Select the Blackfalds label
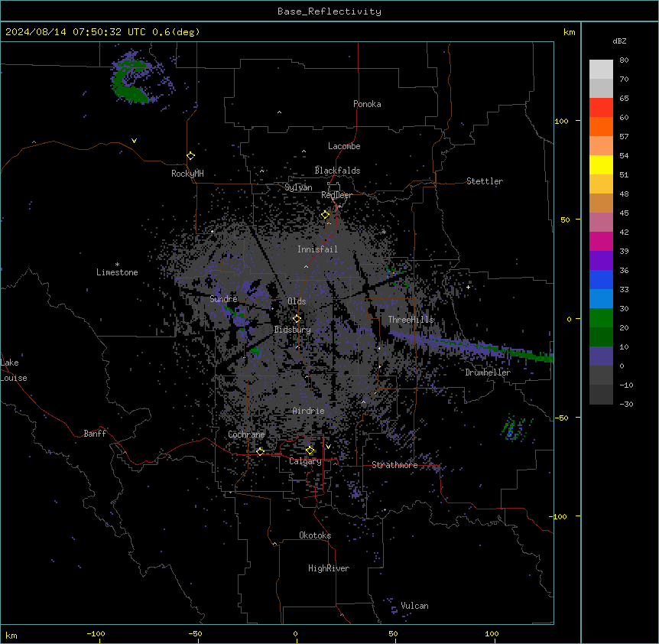Image resolution: width=659 pixels, height=644 pixels. click(337, 171)
